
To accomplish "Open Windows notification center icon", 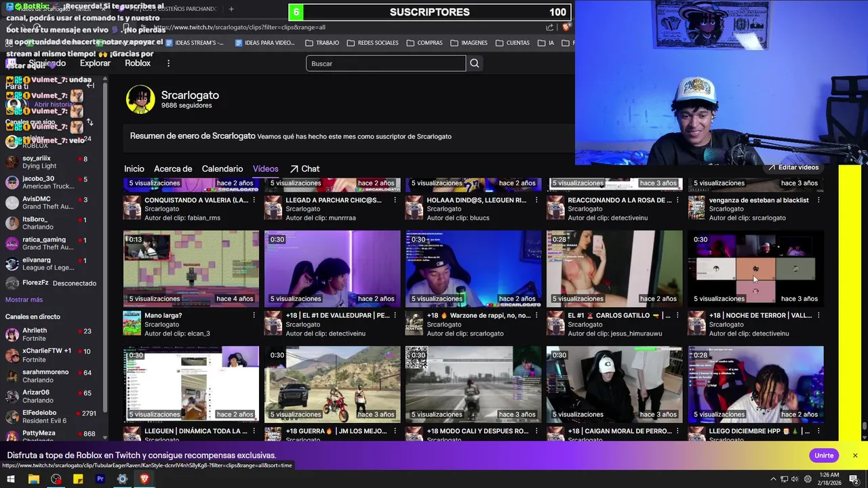I will [x=854, y=479].
